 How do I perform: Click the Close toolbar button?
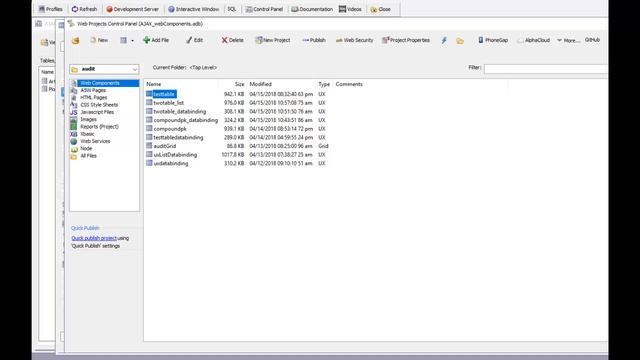tap(380, 9)
